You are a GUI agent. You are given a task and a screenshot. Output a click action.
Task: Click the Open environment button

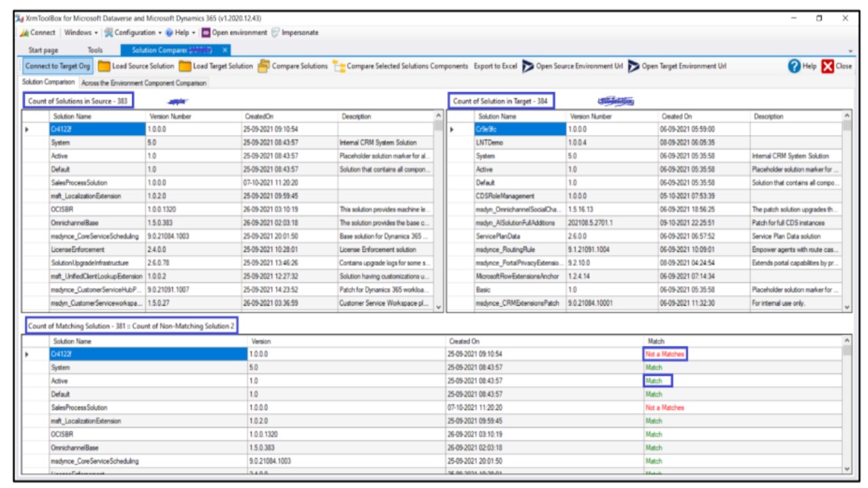click(x=234, y=33)
